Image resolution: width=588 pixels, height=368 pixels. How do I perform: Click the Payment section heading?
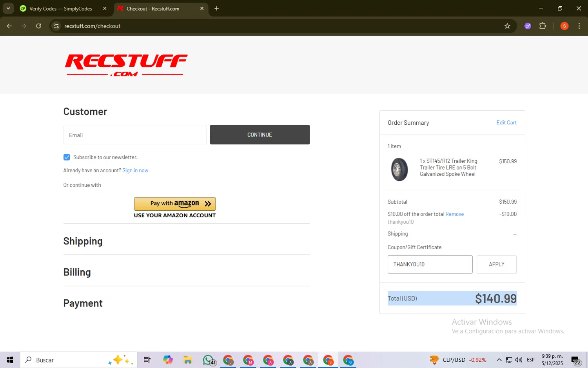coord(83,303)
